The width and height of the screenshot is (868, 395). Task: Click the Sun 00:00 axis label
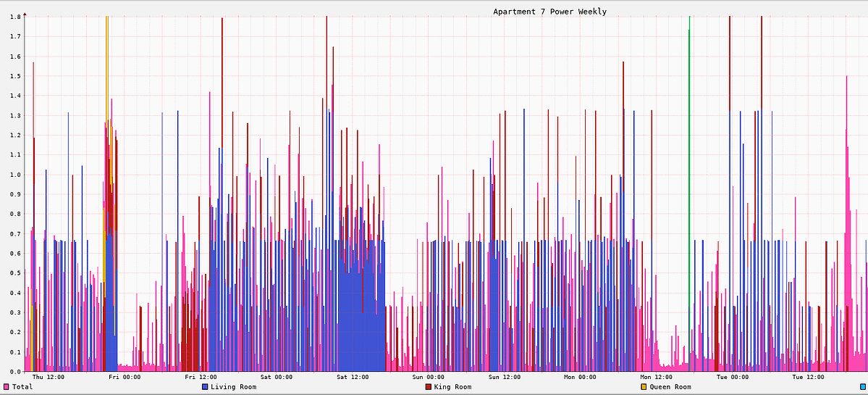pyautogui.click(x=429, y=377)
